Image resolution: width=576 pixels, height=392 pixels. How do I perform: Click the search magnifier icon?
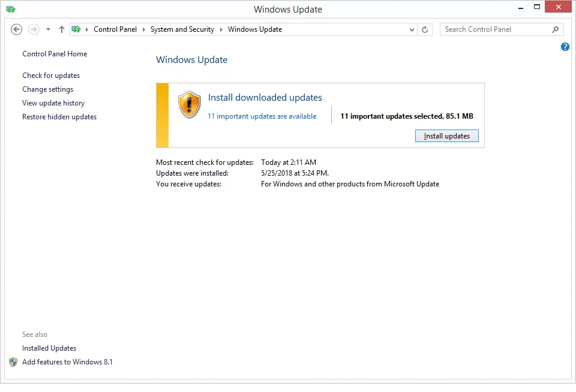(556, 29)
